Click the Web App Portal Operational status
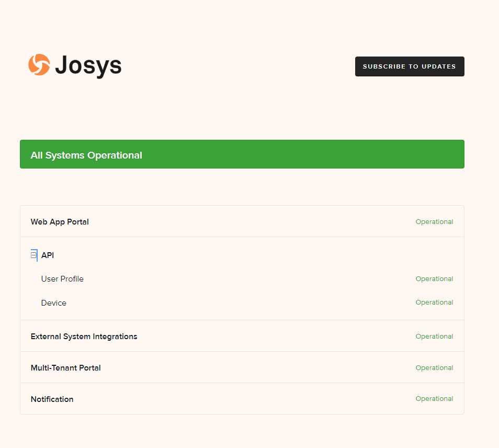The width and height of the screenshot is (499, 448). tap(434, 222)
